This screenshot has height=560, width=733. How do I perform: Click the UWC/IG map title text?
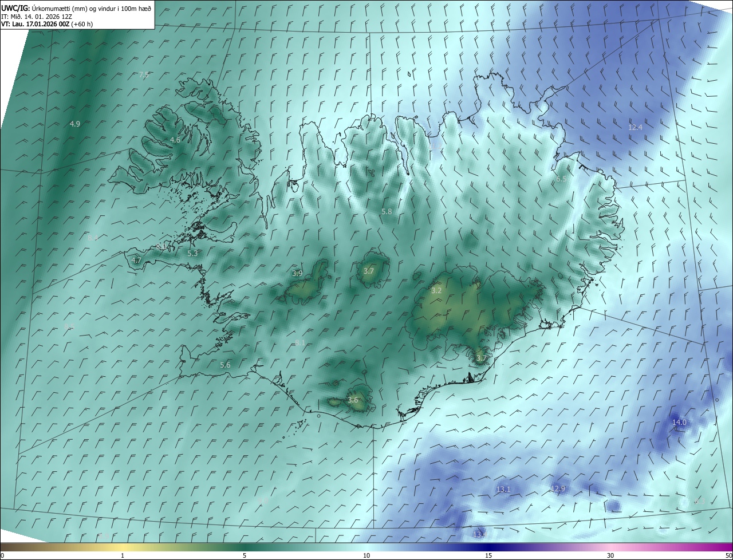coord(77,8)
